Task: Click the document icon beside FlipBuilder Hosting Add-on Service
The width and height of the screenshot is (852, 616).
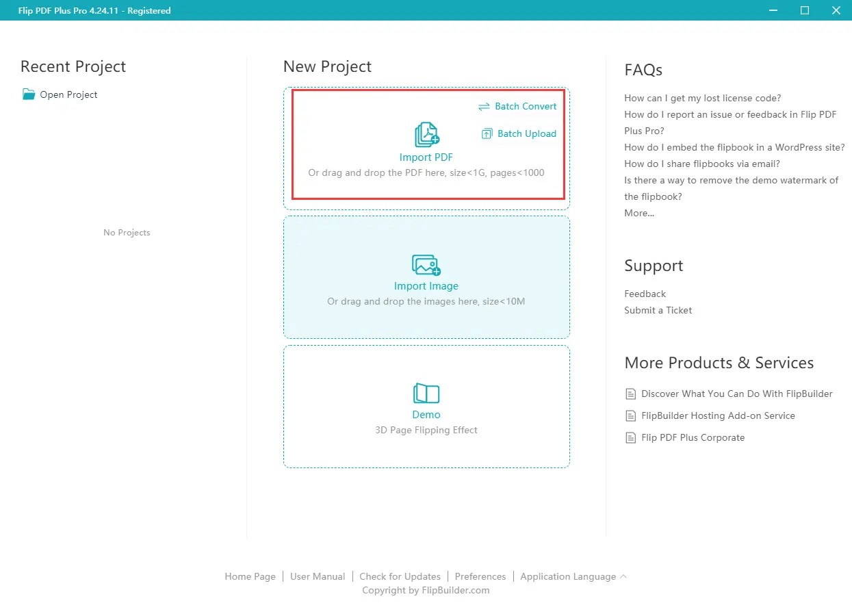Action: (630, 415)
